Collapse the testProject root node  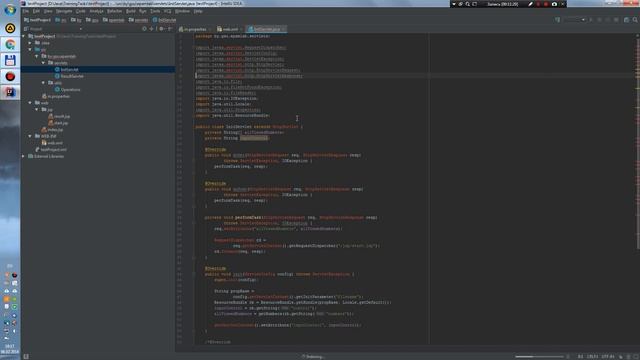pos(24,36)
